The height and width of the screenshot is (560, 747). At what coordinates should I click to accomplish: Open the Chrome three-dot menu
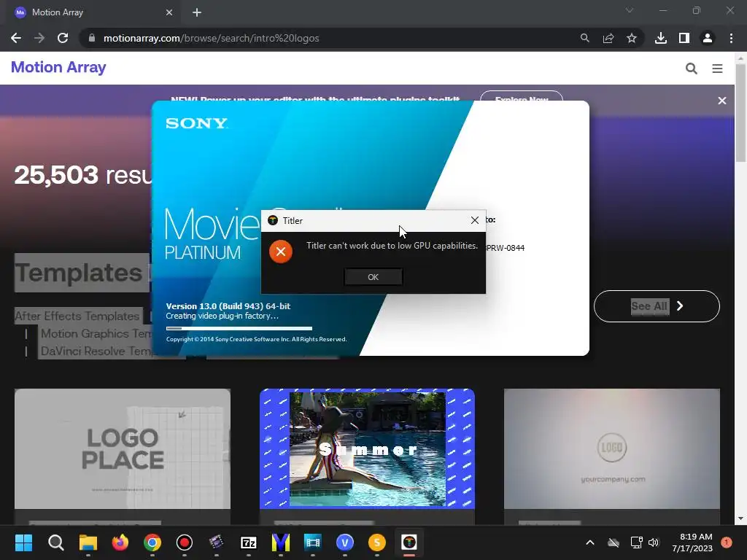click(x=731, y=38)
